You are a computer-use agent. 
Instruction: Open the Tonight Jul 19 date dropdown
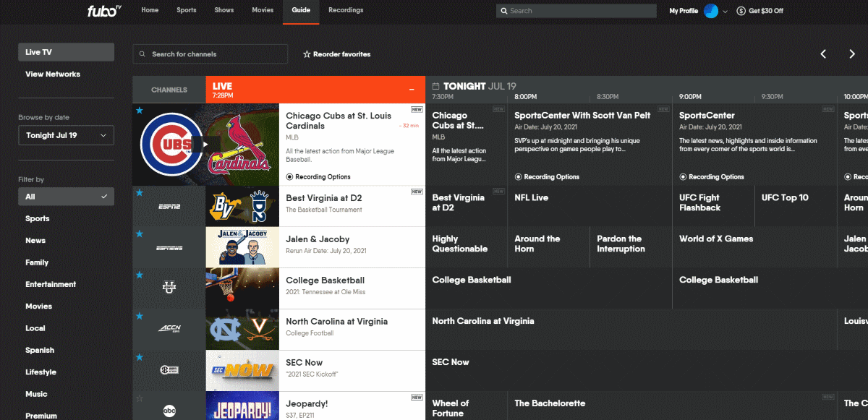pos(66,134)
